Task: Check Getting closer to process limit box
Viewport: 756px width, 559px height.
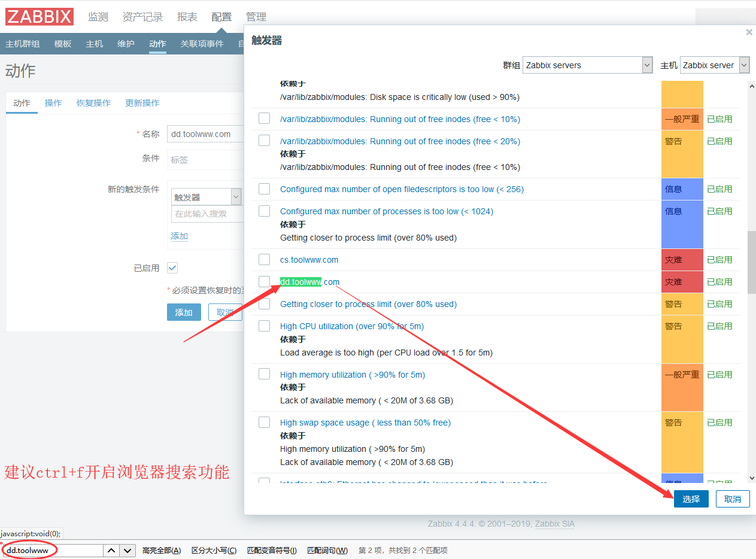Action: [x=264, y=303]
